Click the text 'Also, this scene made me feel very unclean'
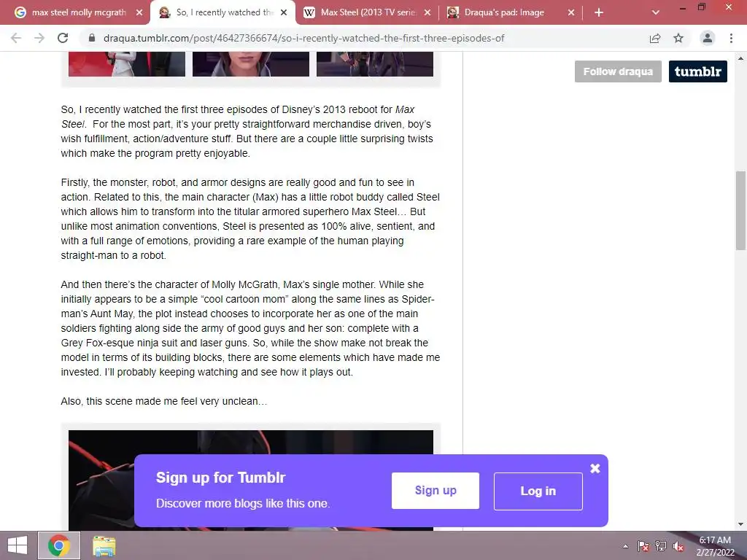Viewport: 747px width, 560px height. click(x=164, y=401)
